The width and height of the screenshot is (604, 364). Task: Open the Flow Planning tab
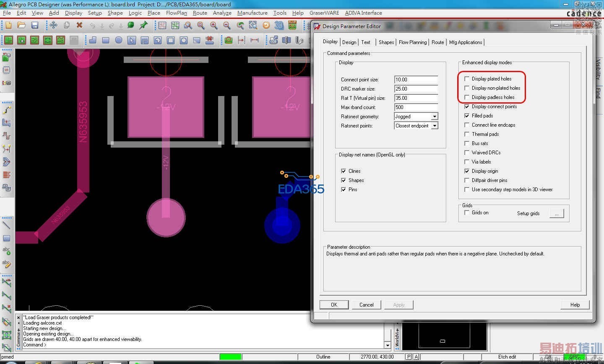point(413,42)
